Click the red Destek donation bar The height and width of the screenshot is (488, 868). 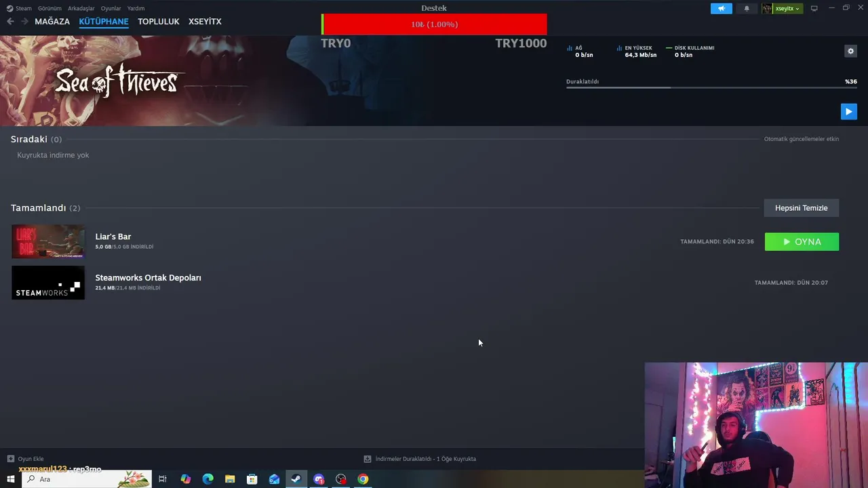pyautogui.click(x=434, y=24)
